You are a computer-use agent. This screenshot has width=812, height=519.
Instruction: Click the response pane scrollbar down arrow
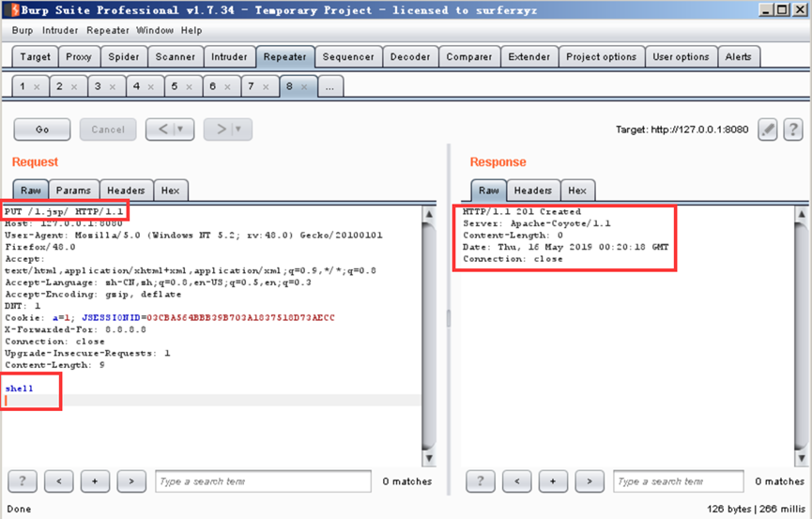(801, 458)
